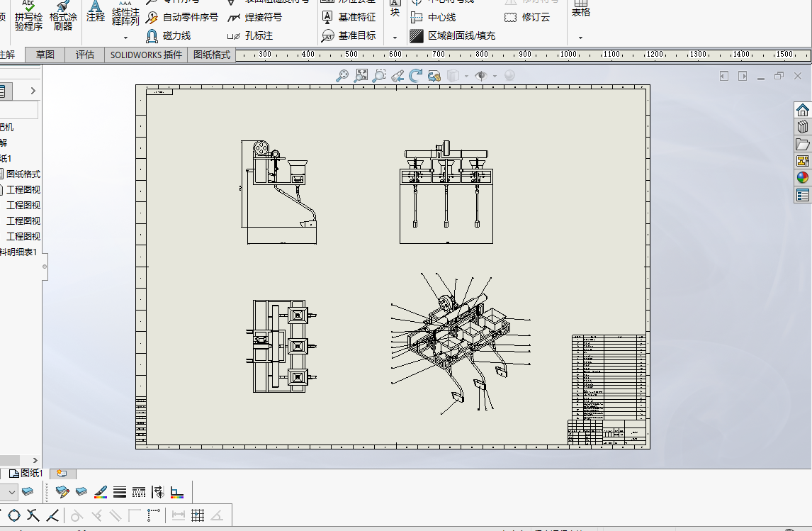Viewport: 812px width, 531px height.
Task: Toggle tangent snap icon
Action: pyautogui.click(x=77, y=515)
